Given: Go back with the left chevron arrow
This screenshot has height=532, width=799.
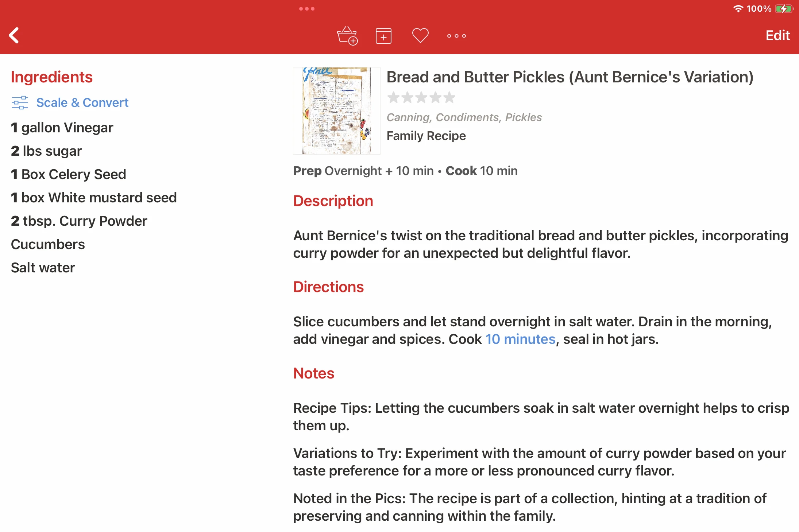Looking at the screenshot, I should point(14,35).
